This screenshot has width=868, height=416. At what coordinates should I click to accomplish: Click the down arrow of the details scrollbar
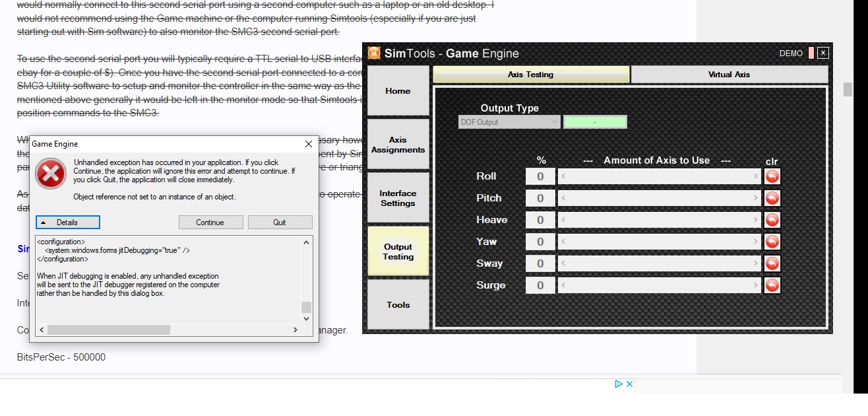[306, 318]
